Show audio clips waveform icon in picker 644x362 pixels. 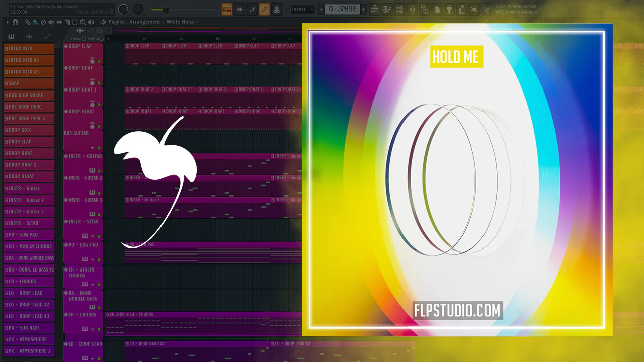pos(29,36)
